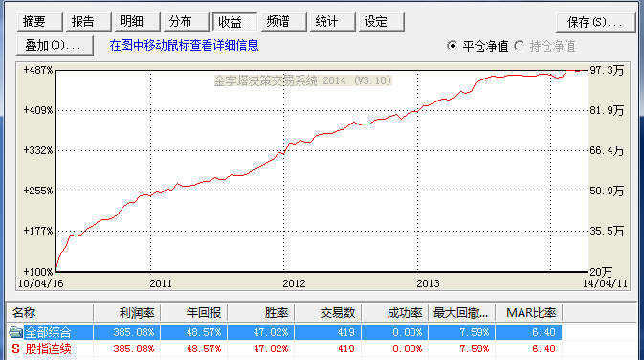Select the 股指连续 row name

click(x=48, y=349)
